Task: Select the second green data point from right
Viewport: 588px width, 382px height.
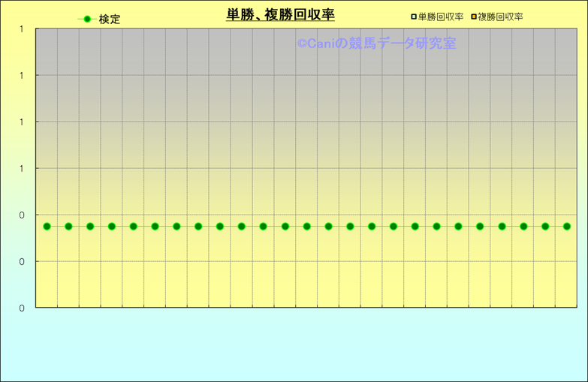Action: coord(545,226)
